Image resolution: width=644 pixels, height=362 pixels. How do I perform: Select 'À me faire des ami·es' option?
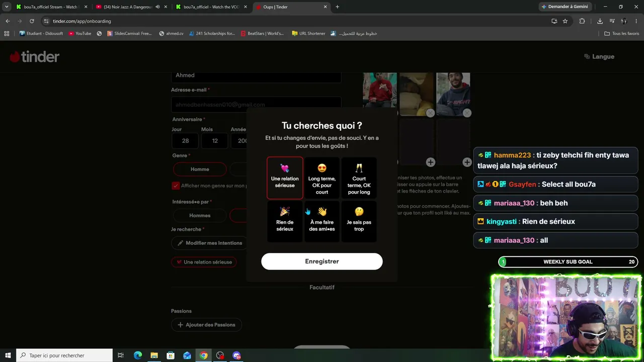click(322, 221)
